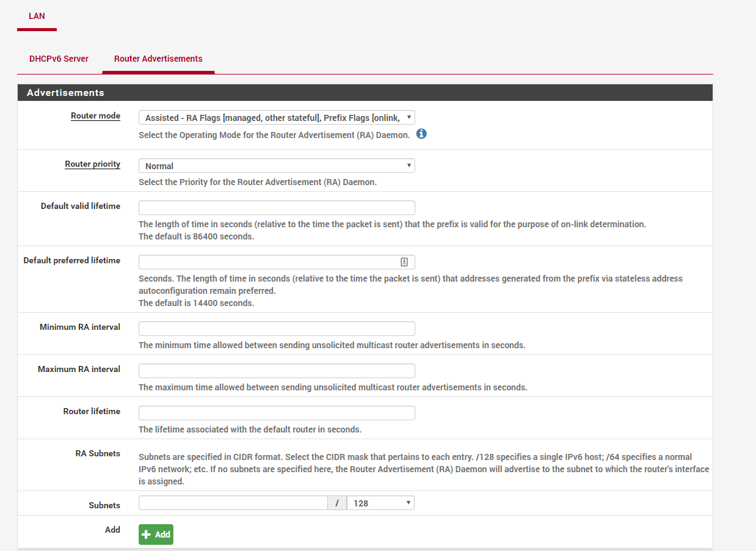Select the Router Advertisements tab

158,59
